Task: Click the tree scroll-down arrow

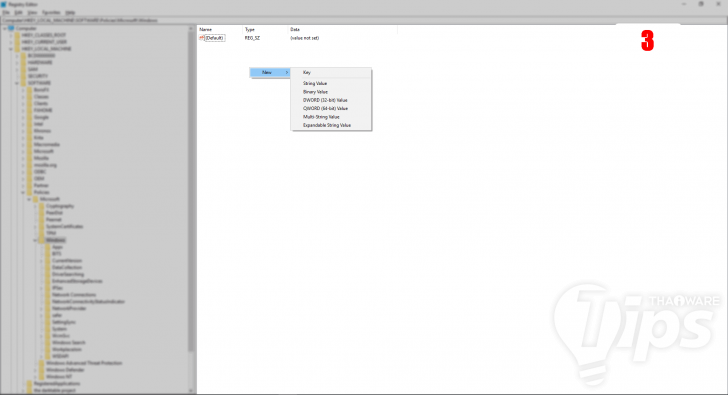Action: (x=190, y=391)
